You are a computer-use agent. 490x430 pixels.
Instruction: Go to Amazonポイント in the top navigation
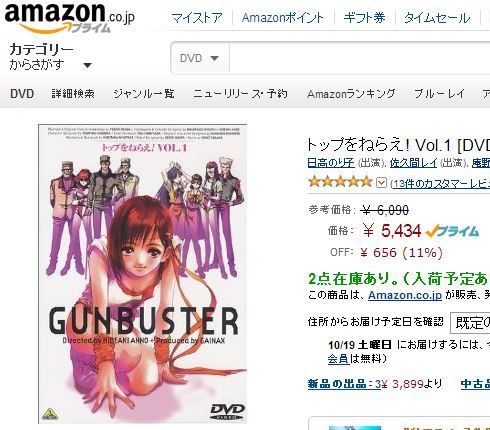[283, 18]
